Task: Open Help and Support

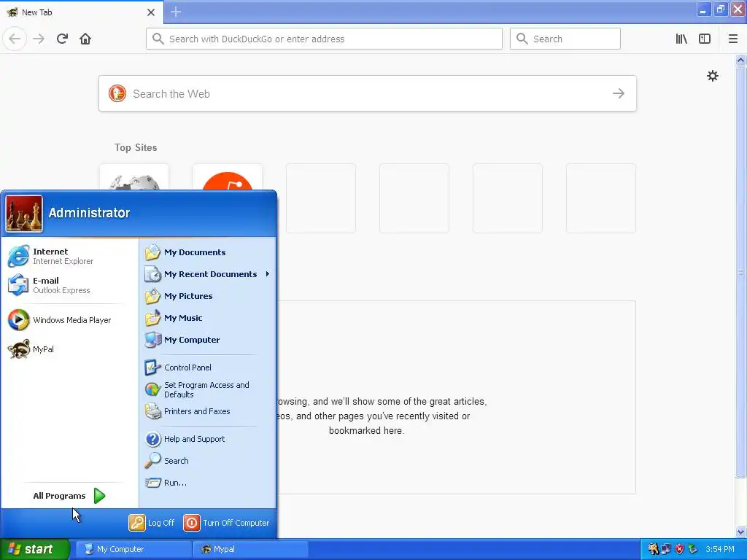Action: coord(207,439)
